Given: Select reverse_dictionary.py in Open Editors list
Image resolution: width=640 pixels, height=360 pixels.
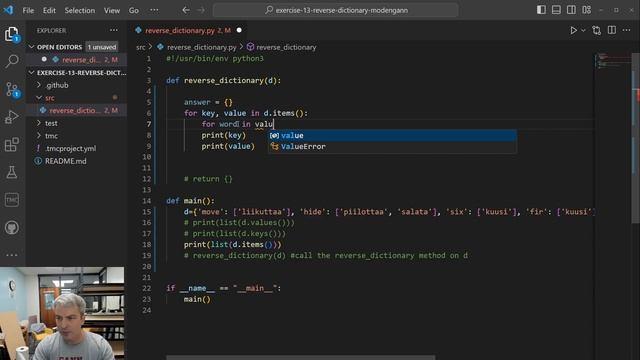Looking at the screenshot, I should click(77, 60).
